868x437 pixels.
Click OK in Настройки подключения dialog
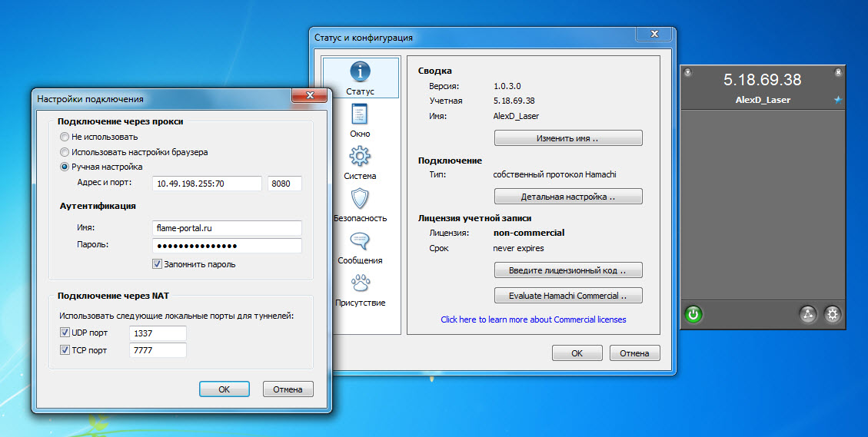tap(224, 389)
